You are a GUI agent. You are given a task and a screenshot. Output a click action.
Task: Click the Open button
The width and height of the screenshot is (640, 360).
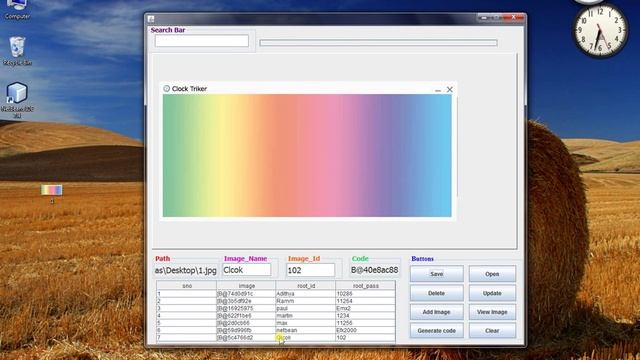click(x=492, y=274)
